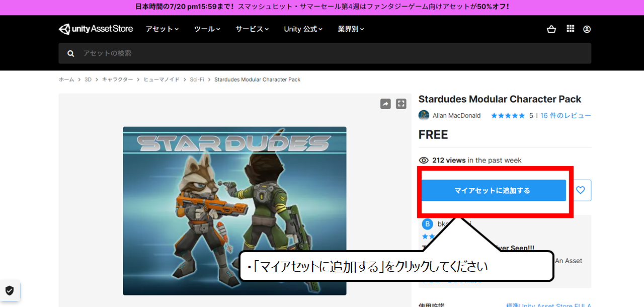Go to ヒューマノイド breadcrumb
644x307 pixels.
click(x=162, y=80)
